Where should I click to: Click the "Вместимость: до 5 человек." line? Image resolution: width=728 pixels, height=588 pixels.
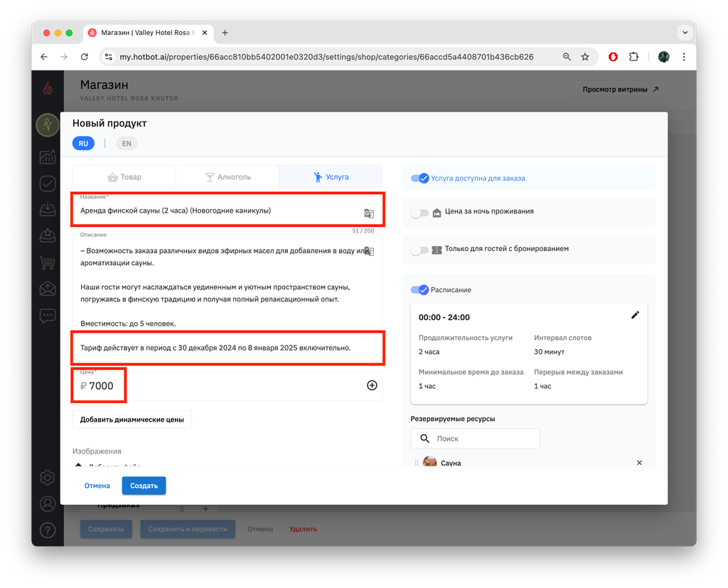pos(128,324)
